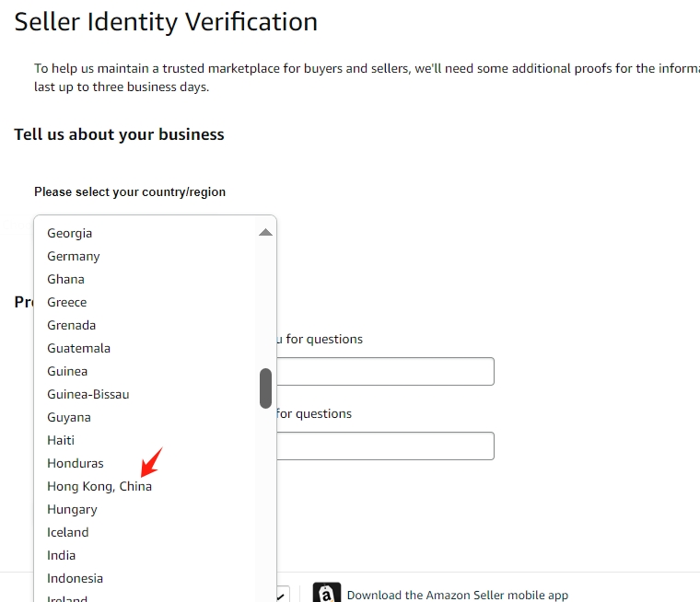The width and height of the screenshot is (700, 602).
Task: Choose Iceland from the dropdown
Action: (68, 532)
